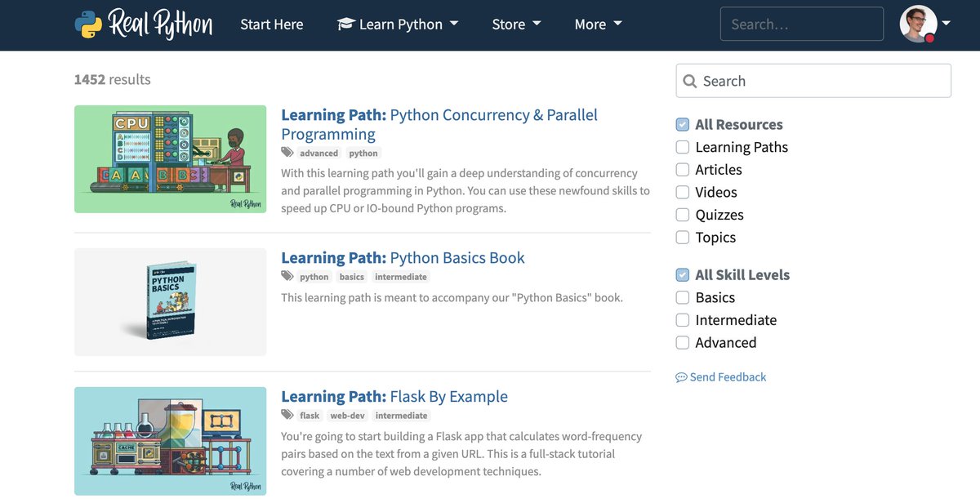Click 'python' tag on Python Basics Book
The image size is (980, 503).
pyautogui.click(x=314, y=277)
